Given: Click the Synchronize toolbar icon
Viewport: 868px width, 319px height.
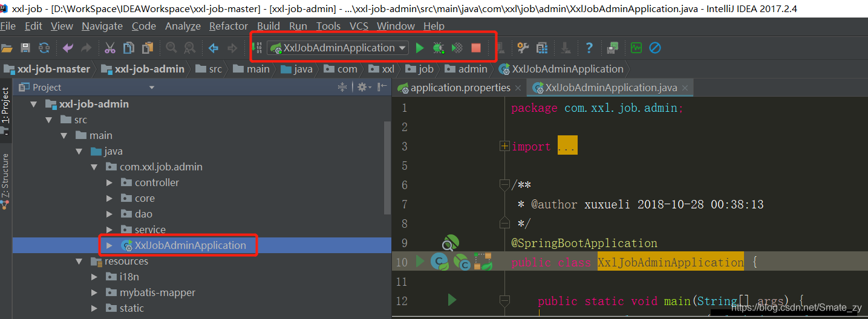Looking at the screenshot, I should [x=44, y=48].
